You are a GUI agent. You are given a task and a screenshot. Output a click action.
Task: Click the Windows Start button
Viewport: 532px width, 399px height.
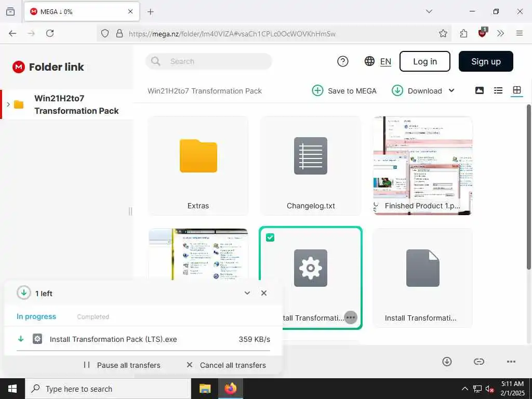(x=12, y=389)
